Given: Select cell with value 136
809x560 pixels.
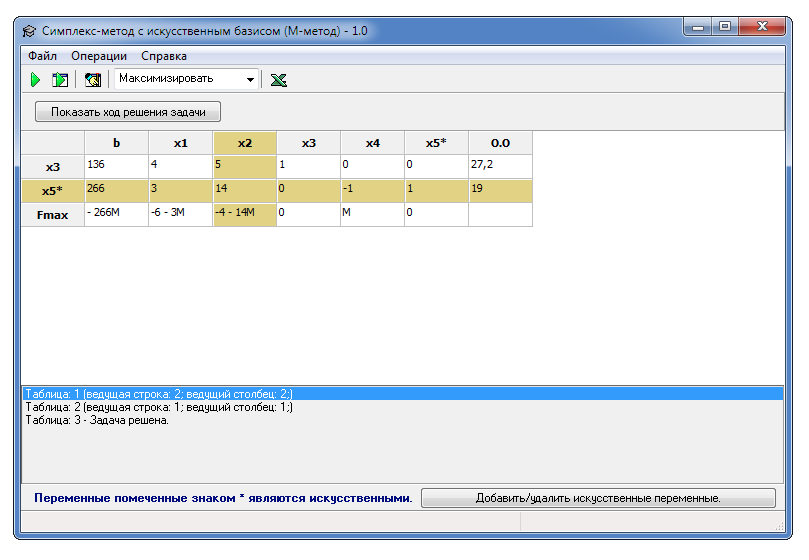Looking at the screenshot, I should point(117,167).
